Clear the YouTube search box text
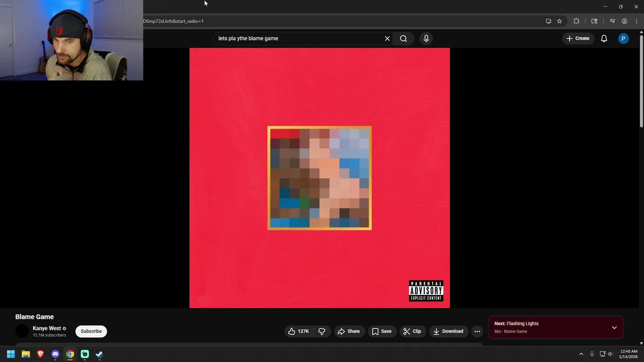 click(387, 38)
